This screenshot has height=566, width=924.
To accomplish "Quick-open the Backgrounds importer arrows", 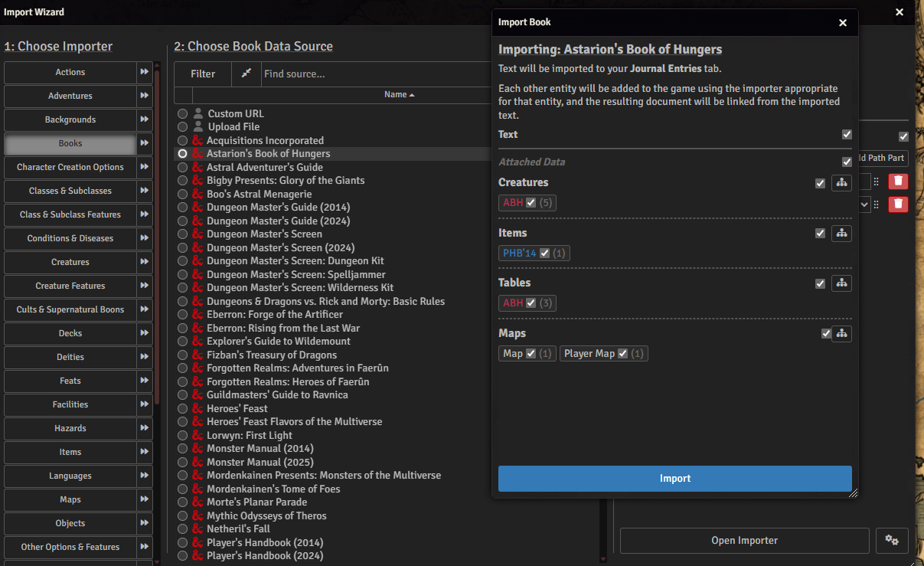I will pyautogui.click(x=144, y=119).
